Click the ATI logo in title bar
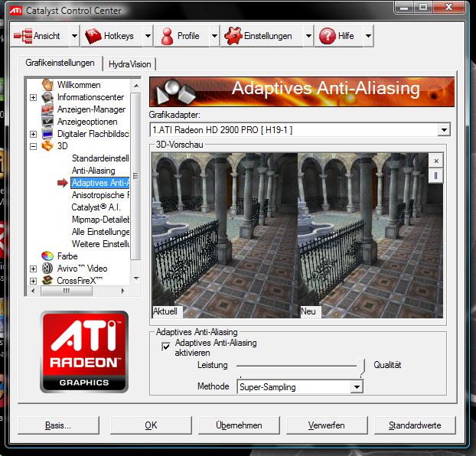 coord(16,11)
